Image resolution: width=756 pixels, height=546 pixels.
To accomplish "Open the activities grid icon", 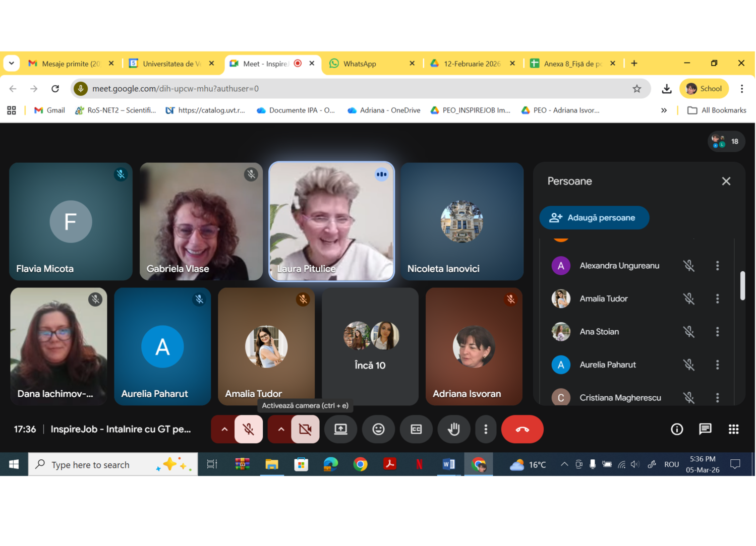I will [x=733, y=429].
